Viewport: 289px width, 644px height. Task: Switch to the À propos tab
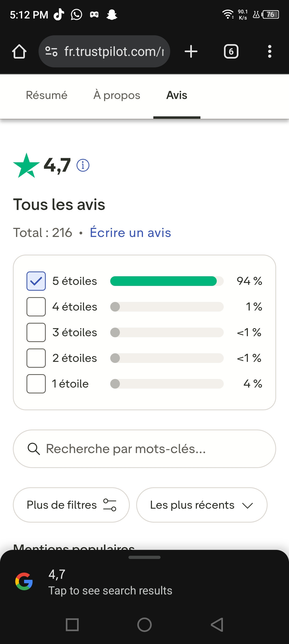pyautogui.click(x=117, y=95)
